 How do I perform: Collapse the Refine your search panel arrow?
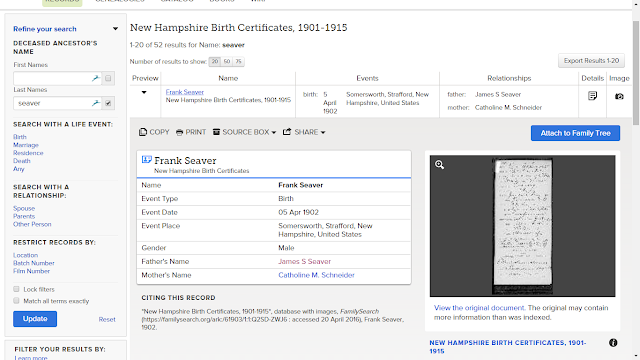[116, 29]
